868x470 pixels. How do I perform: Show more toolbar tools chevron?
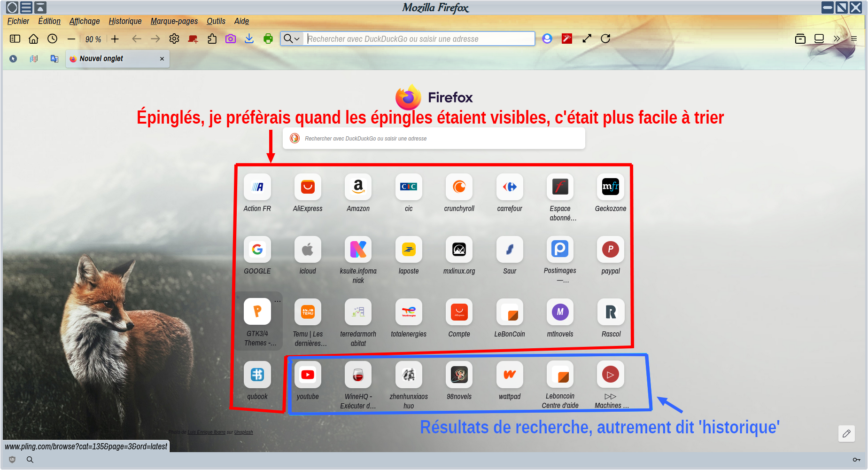click(x=837, y=39)
